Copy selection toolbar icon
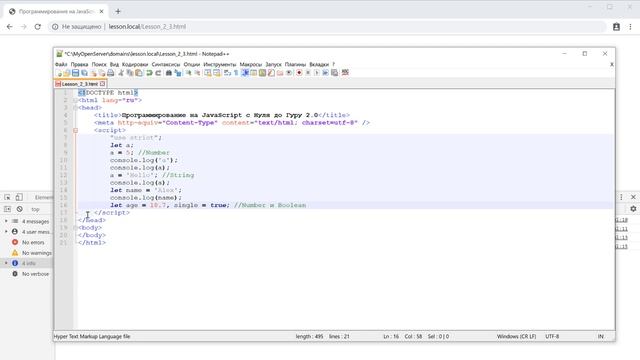 tap(130, 73)
